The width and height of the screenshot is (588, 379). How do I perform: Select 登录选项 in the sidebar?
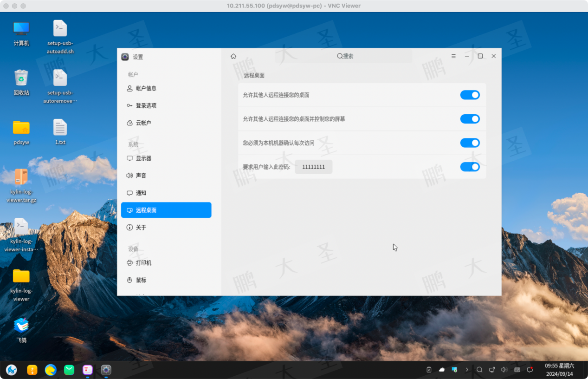[166, 105]
